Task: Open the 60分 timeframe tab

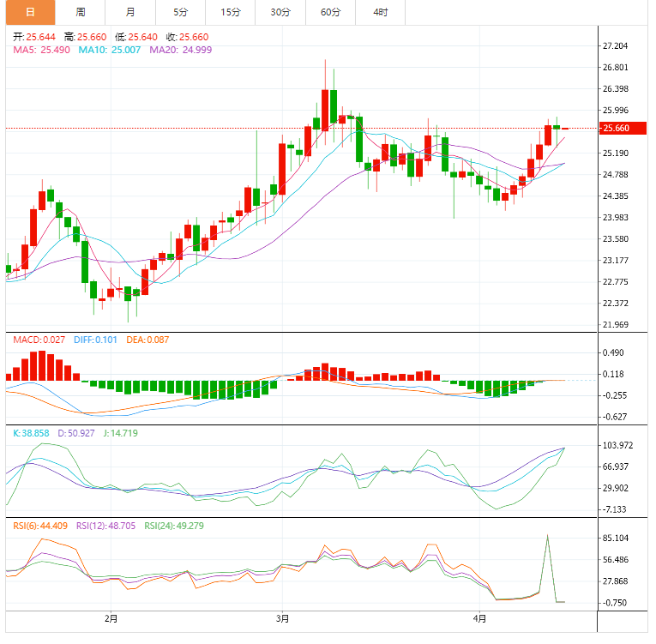Action: point(330,12)
